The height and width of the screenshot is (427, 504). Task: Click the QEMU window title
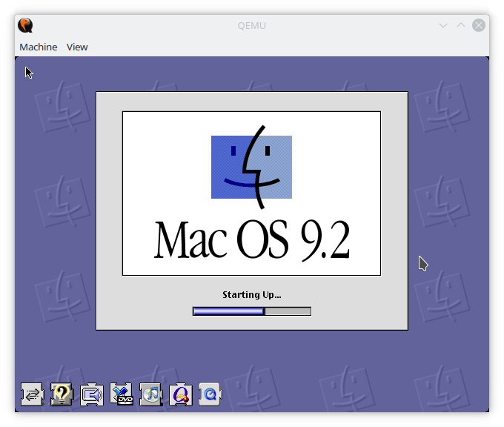[252, 26]
